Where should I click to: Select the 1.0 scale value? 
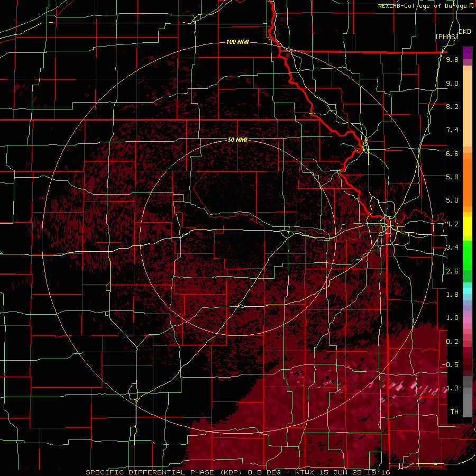pyautogui.click(x=452, y=318)
